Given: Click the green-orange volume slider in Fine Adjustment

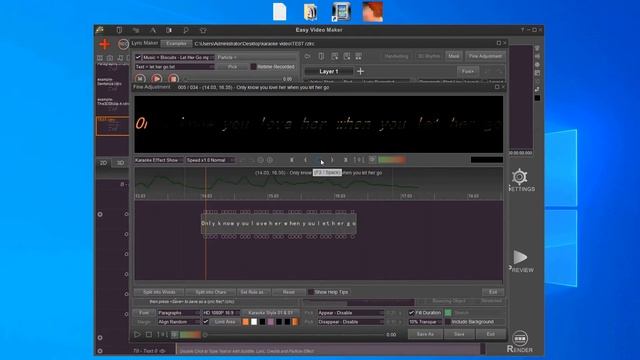Looking at the screenshot, I should point(392,160).
